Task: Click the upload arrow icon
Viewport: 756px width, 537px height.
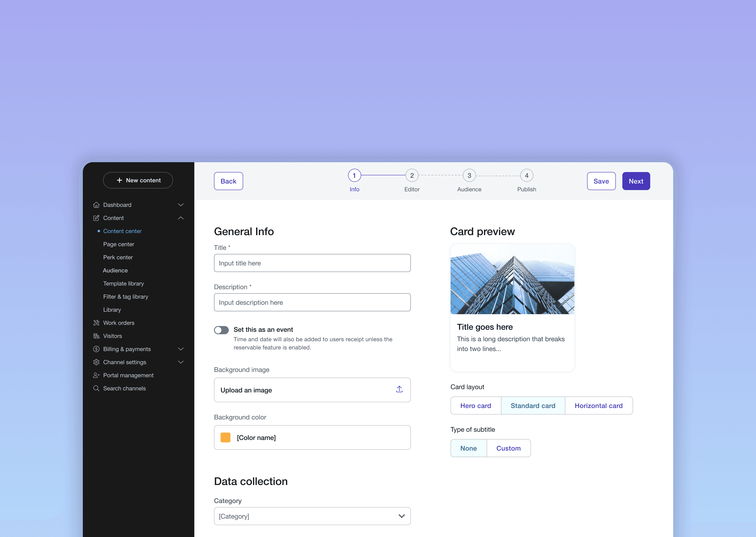Action: pyautogui.click(x=399, y=390)
